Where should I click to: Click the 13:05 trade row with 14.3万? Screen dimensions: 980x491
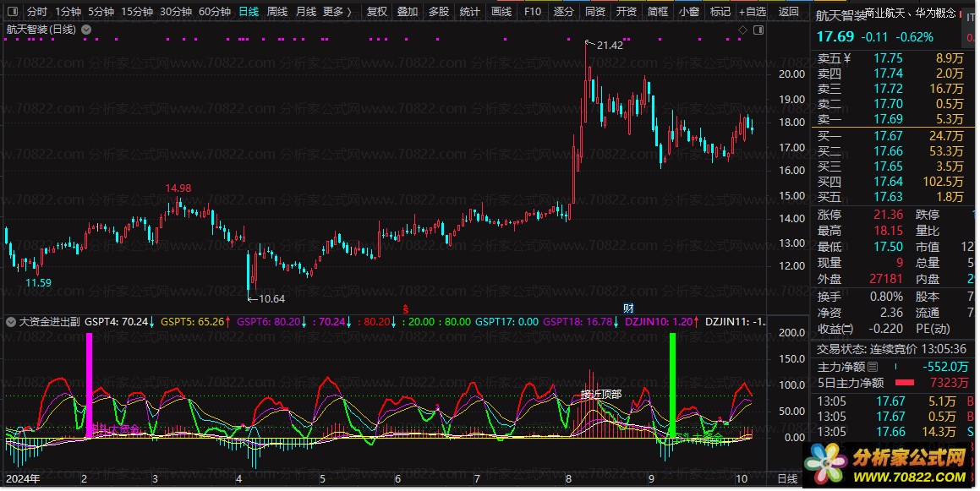(x=896, y=432)
